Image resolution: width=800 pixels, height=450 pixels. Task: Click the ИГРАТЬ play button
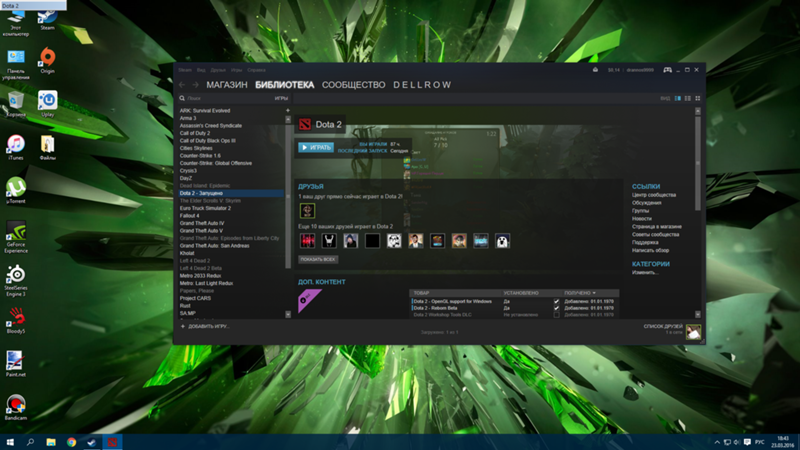coord(316,147)
